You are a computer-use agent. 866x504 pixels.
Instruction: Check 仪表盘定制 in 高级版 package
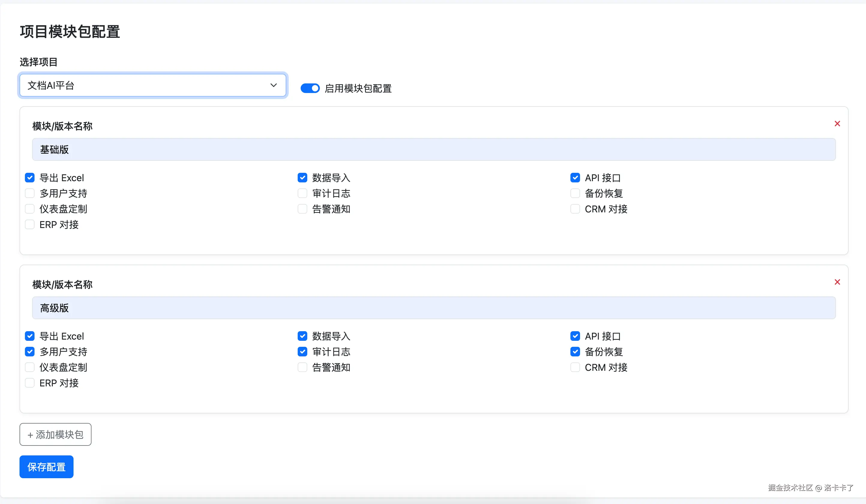[x=30, y=367]
